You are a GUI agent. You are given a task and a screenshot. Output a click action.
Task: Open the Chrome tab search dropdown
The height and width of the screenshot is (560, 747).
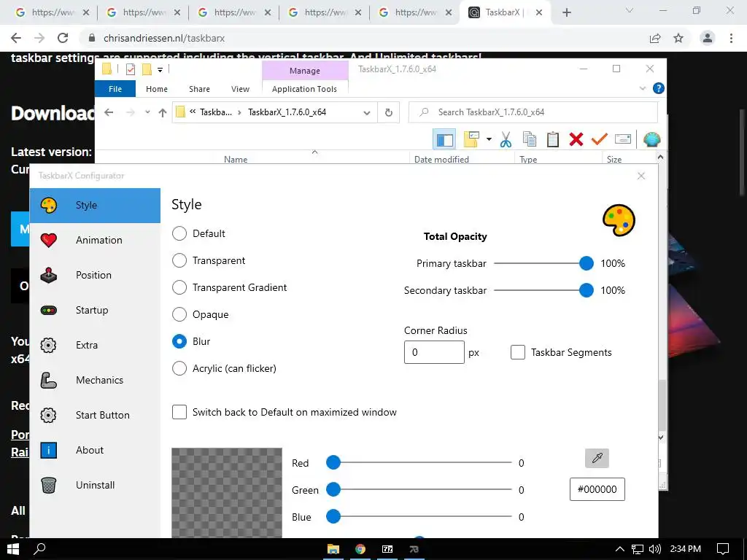pos(630,10)
